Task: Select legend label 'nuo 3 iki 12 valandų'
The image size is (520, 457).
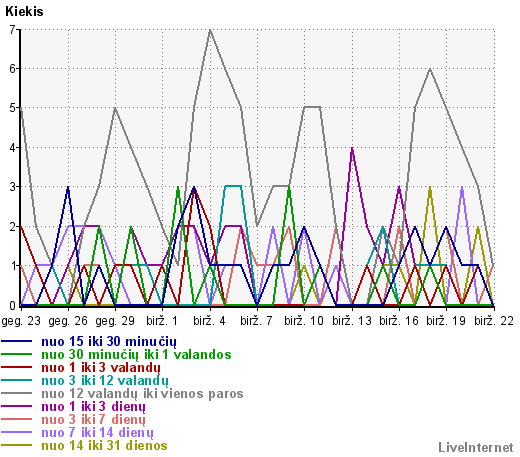Action: click(x=105, y=381)
